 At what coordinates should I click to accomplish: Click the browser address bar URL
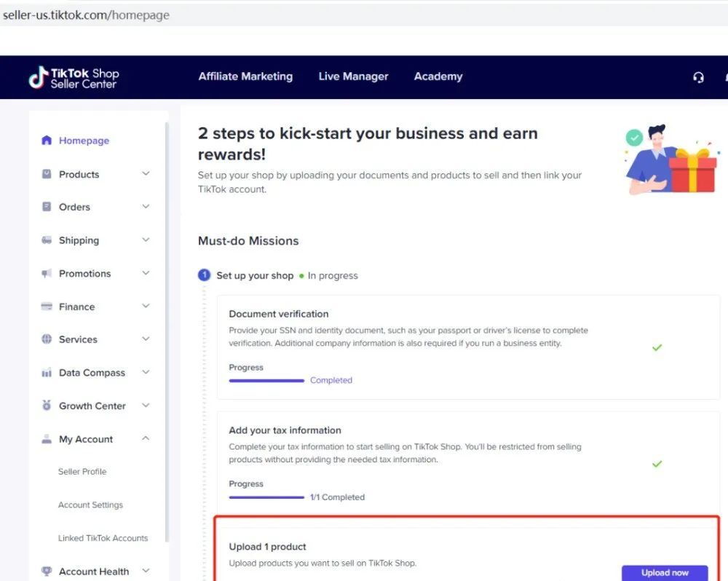pos(86,15)
